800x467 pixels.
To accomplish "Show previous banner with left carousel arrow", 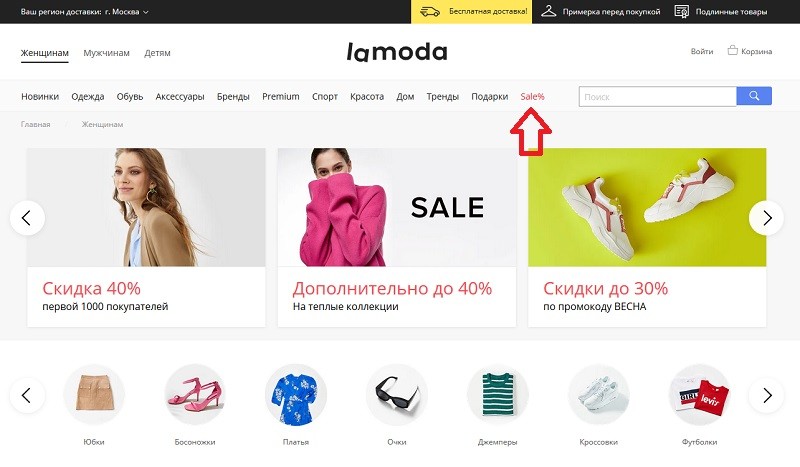I will (x=27, y=218).
